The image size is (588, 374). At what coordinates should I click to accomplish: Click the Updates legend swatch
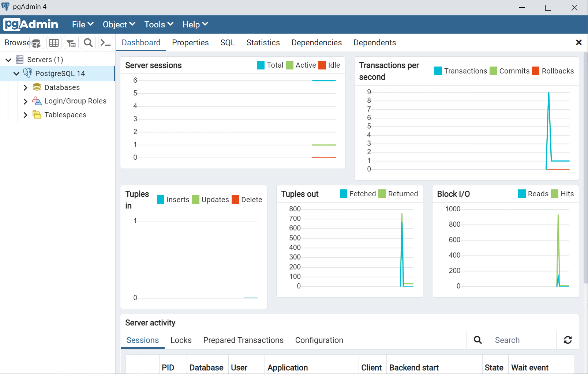pos(195,200)
